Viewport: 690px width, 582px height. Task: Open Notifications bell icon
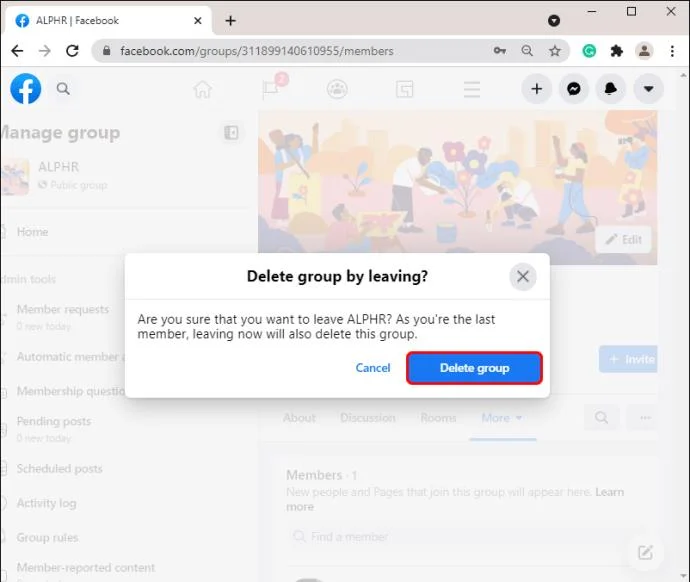coord(611,89)
